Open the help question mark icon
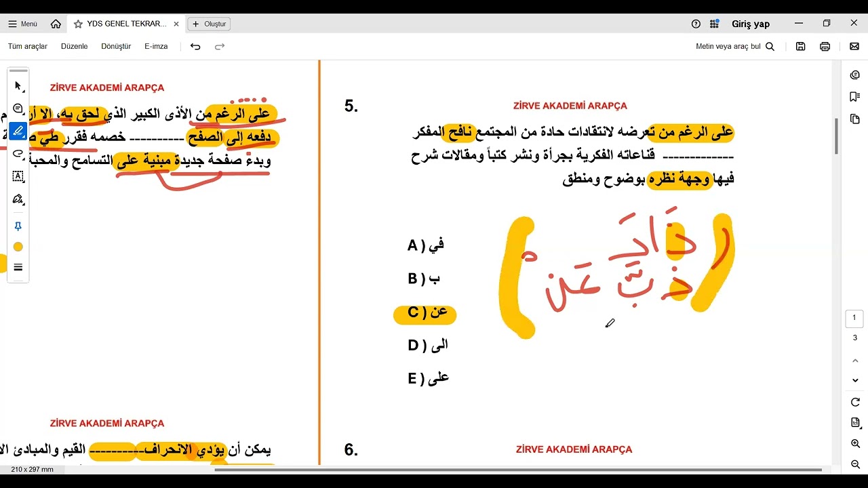Image resolution: width=868 pixels, height=488 pixels. (696, 24)
